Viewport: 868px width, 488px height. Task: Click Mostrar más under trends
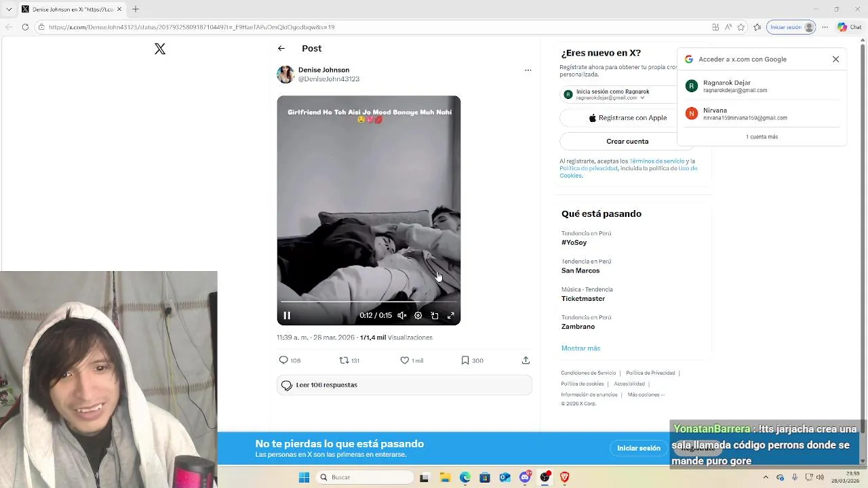point(580,348)
